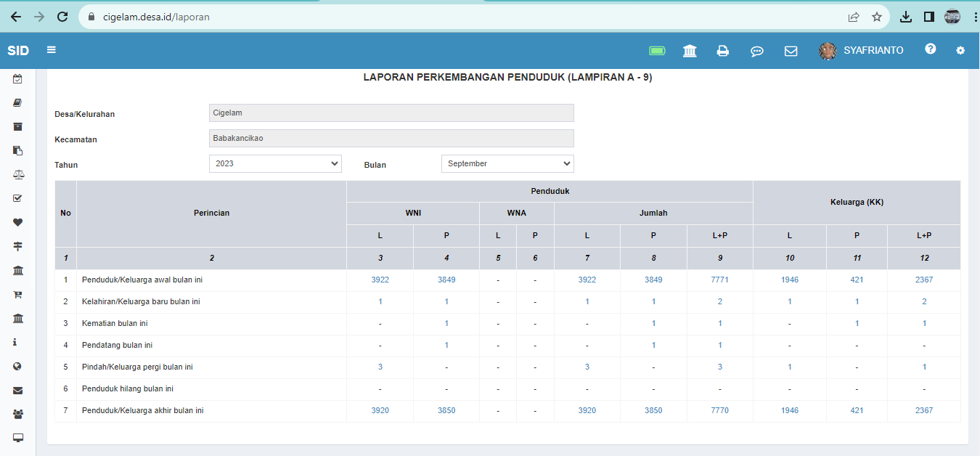Open the Bulan dropdown showing September

pyautogui.click(x=507, y=163)
